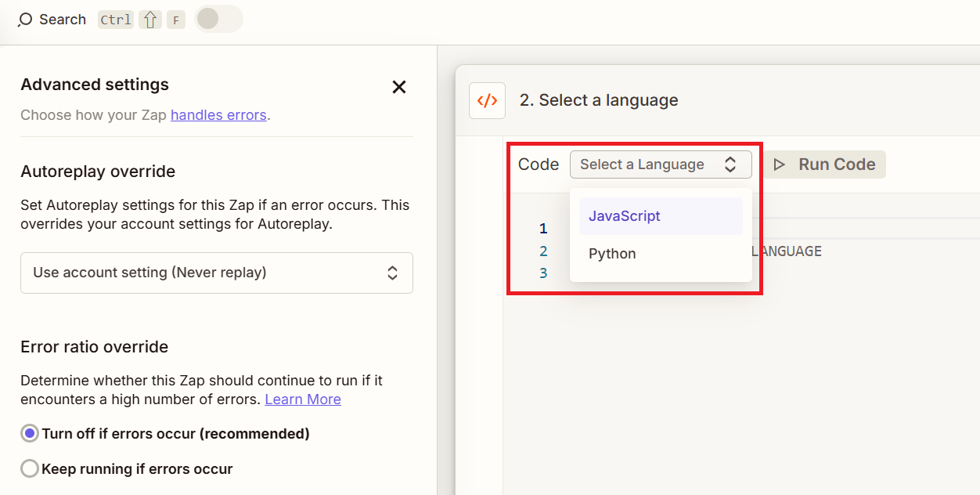Open the Select a Language dropdown

[660, 164]
